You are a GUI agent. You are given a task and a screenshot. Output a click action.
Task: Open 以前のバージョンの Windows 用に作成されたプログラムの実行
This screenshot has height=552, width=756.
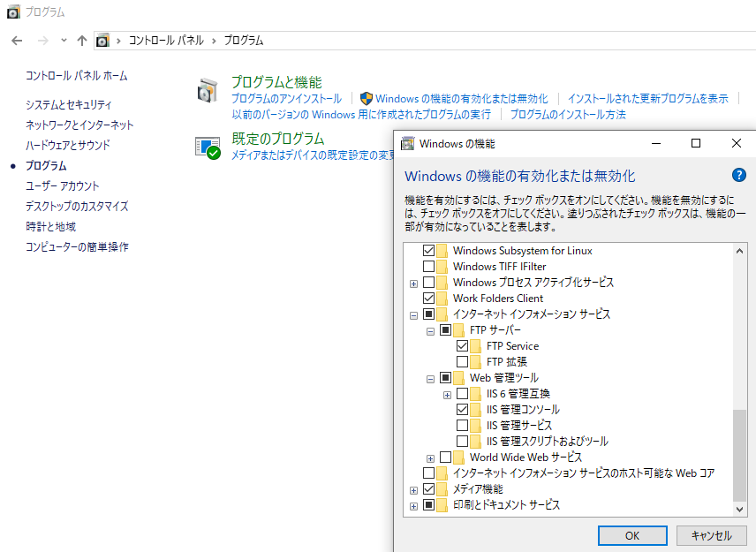pyautogui.click(x=361, y=115)
